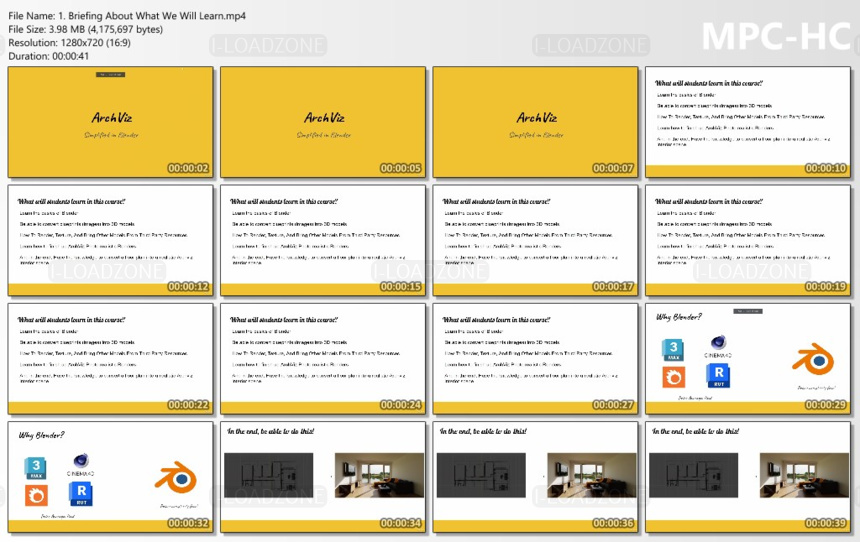The image size is (860, 542).
Task: Choose the frame stamped 00:00:15
Action: [x=322, y=241]
